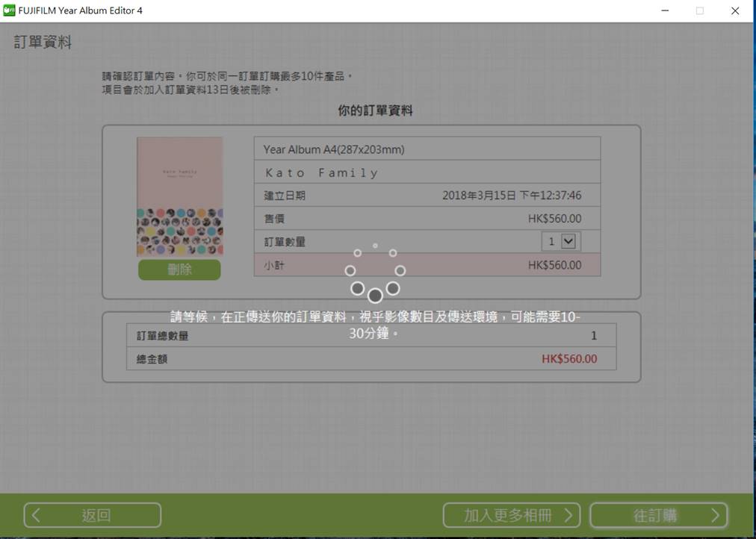
Task: Click the 你的訂單資料 heading
Action: (x=375, y=110)
